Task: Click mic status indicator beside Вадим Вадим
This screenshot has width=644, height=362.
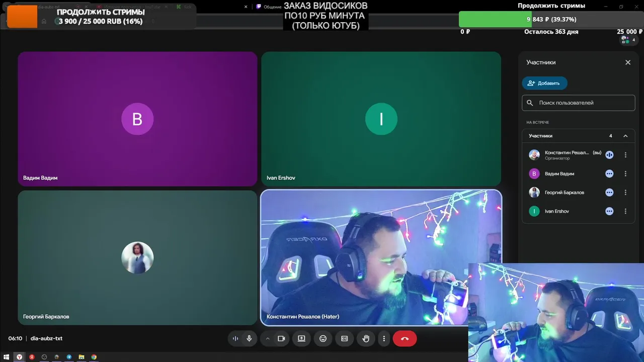Action: (609, 173)
